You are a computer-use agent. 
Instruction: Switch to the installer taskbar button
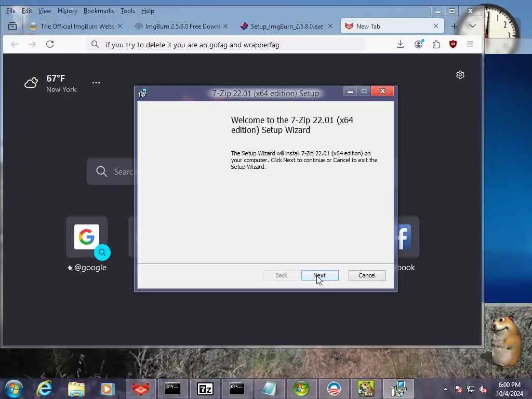[398, 389]
